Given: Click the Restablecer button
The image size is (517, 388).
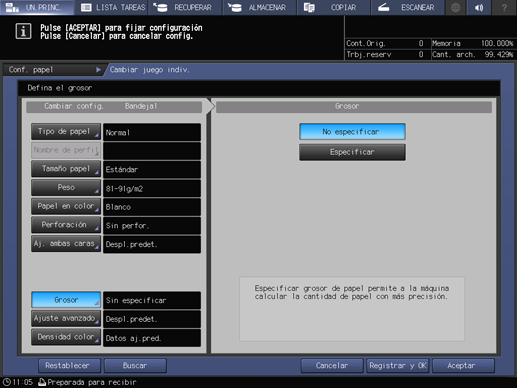Looking at the screenshot, I should 69,366.
